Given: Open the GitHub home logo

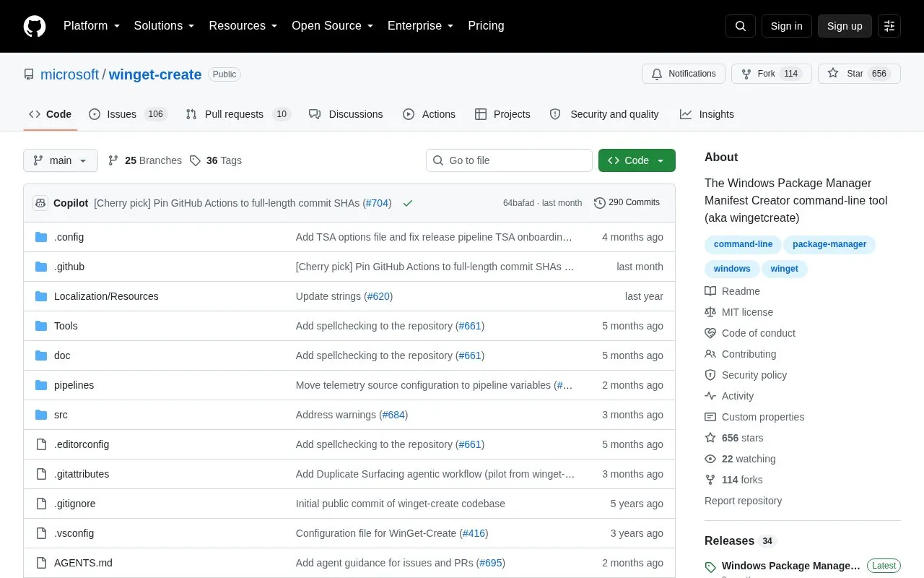Looking at the screenshot, I should (35, 26).
